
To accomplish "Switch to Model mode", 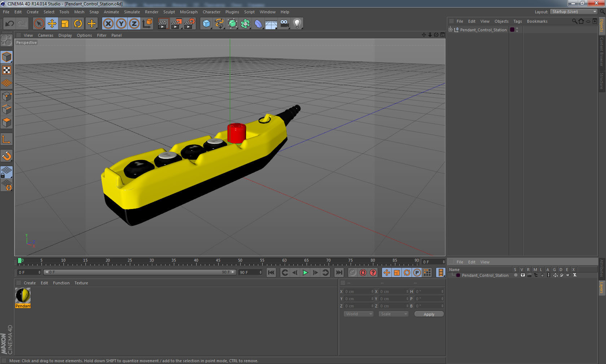I will click(x=6, y=57).
